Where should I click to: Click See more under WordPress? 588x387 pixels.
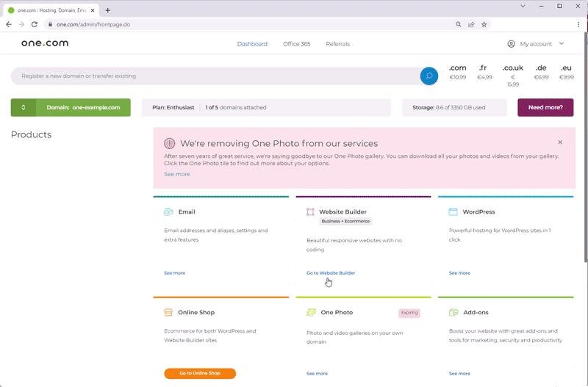(459, 272)
